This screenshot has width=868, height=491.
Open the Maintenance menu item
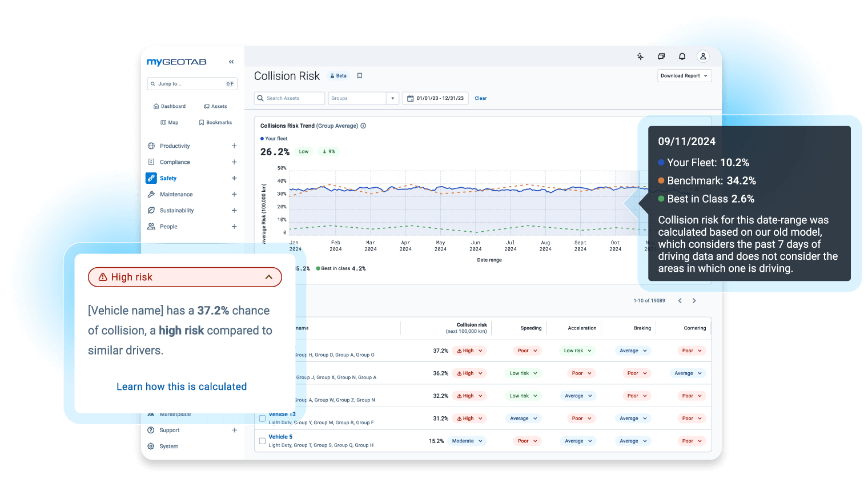click(176, 195)
